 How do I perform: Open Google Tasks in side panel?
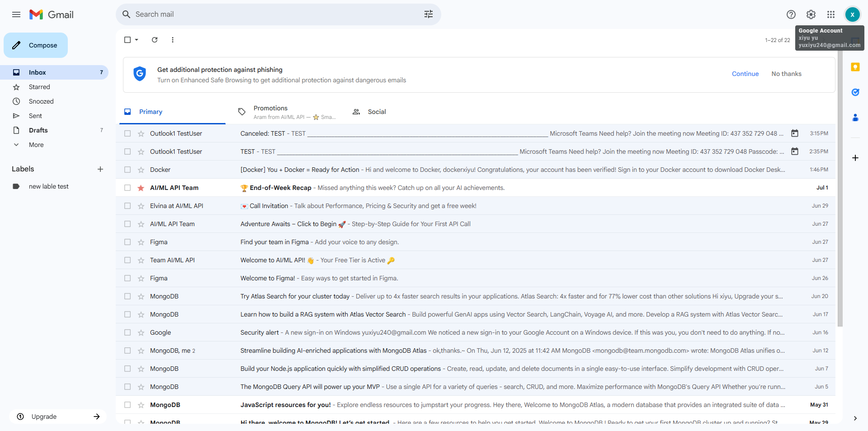click(x=855, y=92)
